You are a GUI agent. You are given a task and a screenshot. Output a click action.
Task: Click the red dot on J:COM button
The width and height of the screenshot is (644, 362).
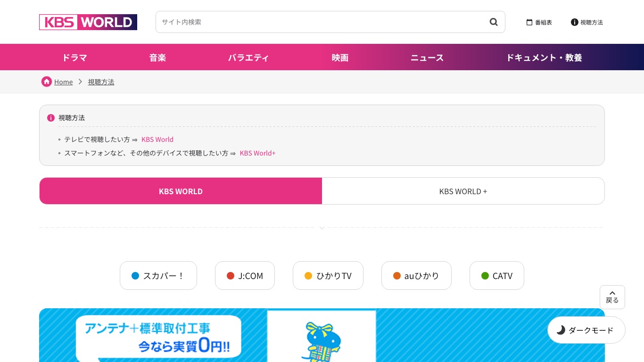tap(231, 276)
